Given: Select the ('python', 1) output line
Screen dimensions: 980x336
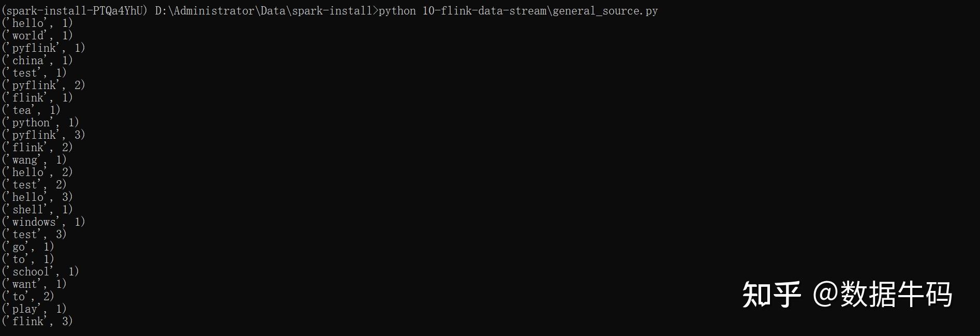Looking at the screenshot, I should (x=40, y=122).
